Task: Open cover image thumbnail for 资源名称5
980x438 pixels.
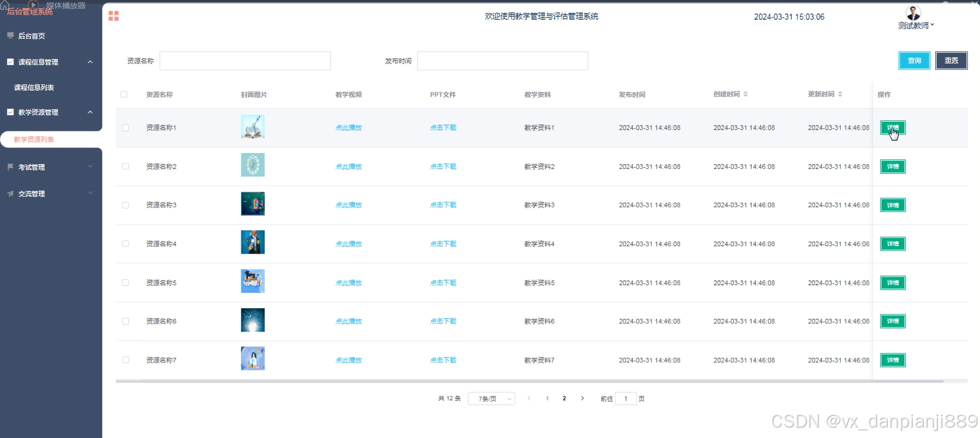Action: pos(253,281)
